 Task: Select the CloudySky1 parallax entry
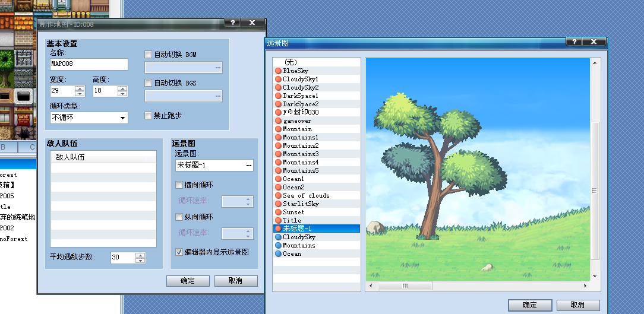pos(316,79)
